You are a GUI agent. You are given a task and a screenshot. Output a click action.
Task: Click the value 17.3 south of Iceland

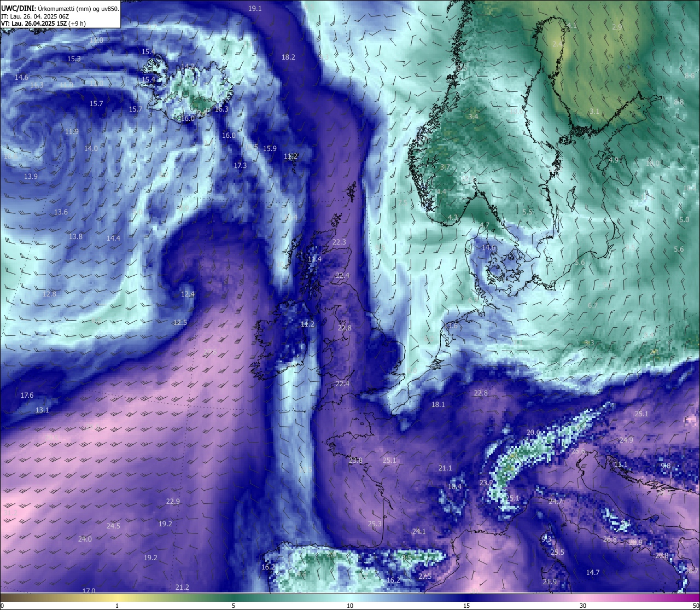click(x=240, y=166)
